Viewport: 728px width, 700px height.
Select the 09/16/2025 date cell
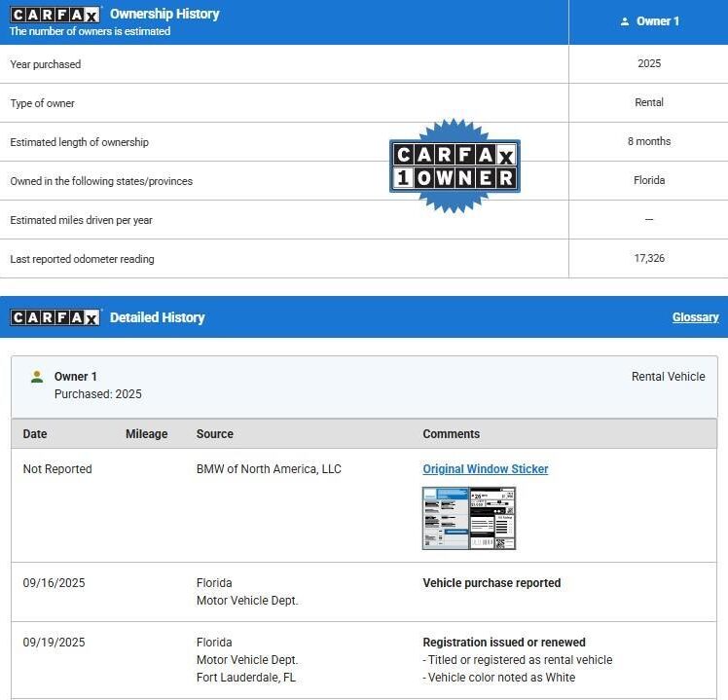pyautogui.click(x=54, y=583)
